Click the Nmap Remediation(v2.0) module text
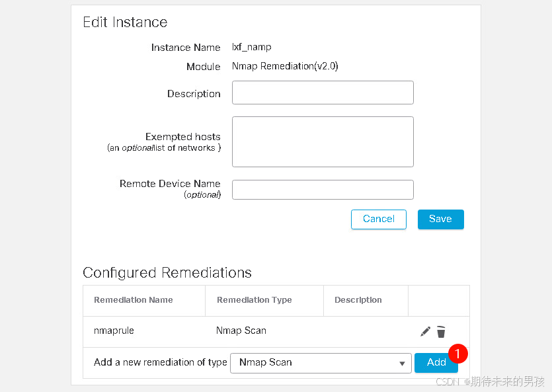Screen dimensions: 552x392 (x=285, y=66)
